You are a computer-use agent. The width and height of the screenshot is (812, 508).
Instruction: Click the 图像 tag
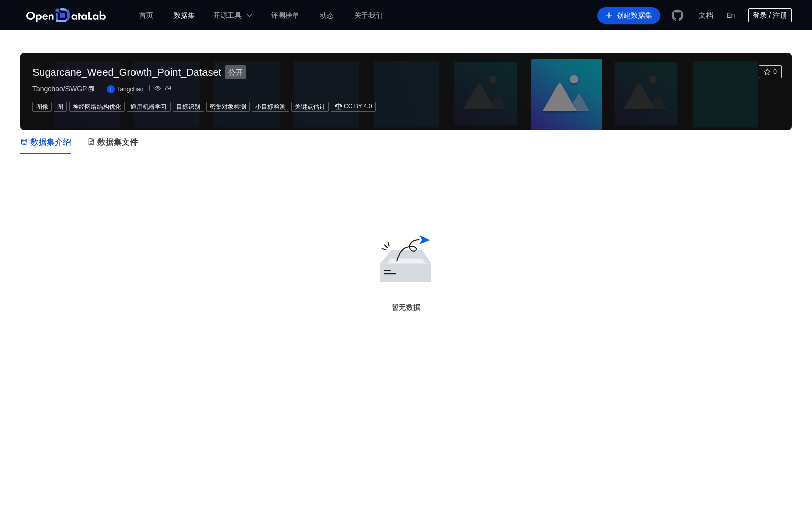coord(42,107)
